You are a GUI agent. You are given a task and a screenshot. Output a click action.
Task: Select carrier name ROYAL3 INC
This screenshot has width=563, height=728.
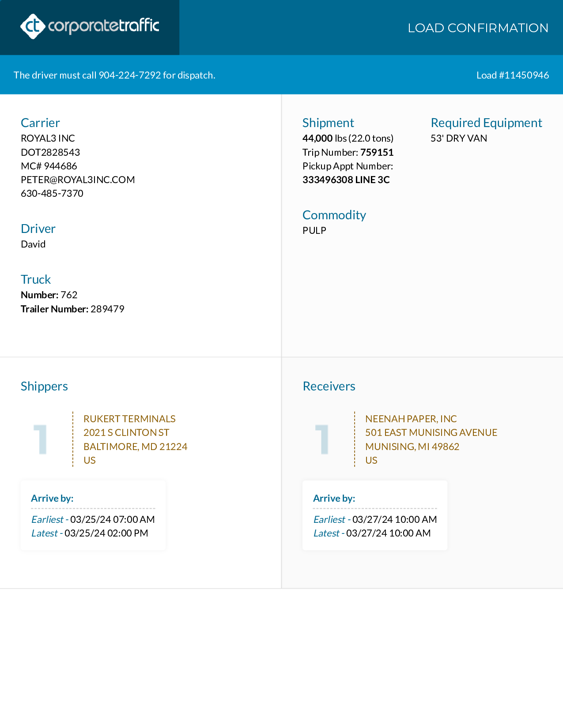coord(48,138)
